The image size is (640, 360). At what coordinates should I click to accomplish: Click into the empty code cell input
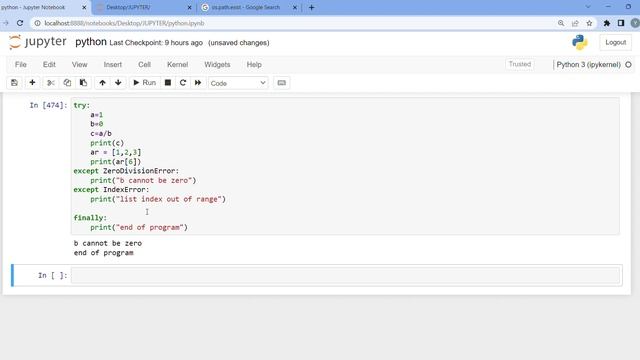(x=346, y=276)
